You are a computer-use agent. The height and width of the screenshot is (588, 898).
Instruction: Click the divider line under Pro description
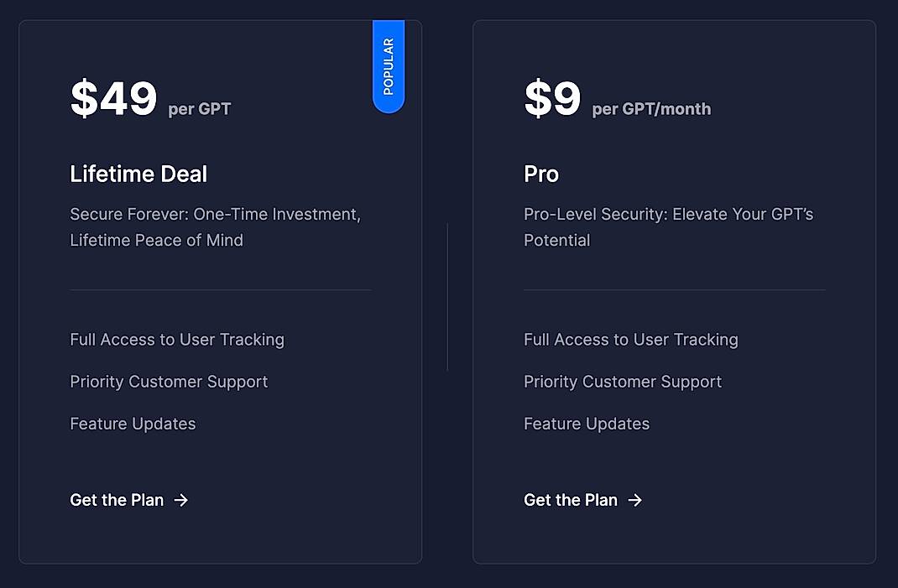click(x=674, y=290)
